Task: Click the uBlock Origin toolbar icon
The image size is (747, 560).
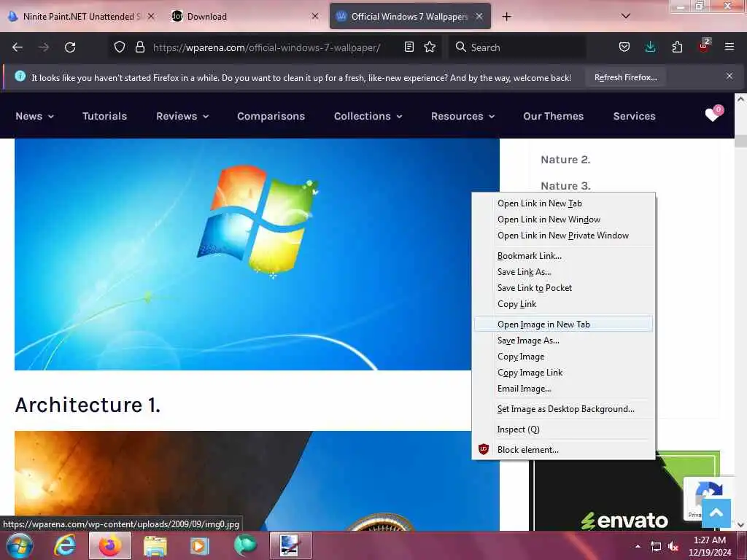Action: click(x=704, y=46)
